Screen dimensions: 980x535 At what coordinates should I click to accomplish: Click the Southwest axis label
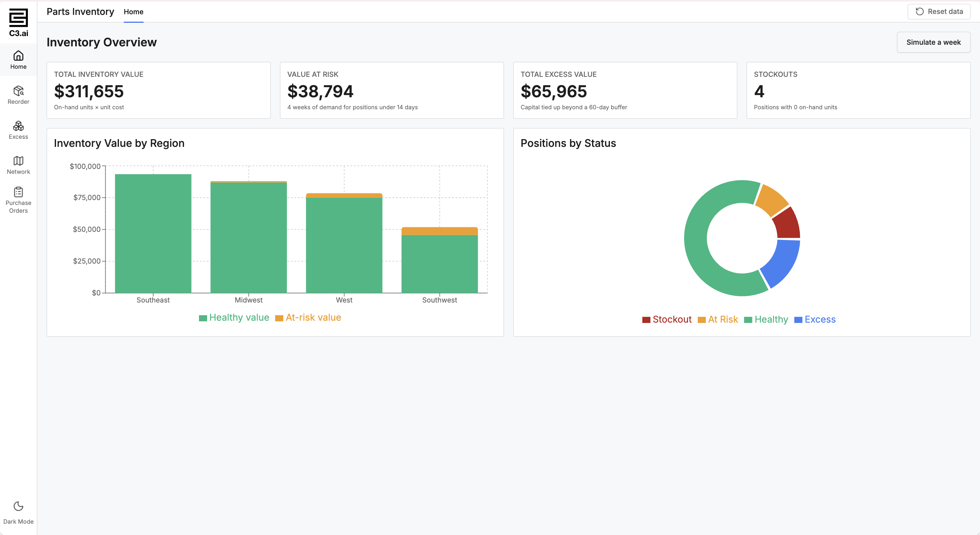439,300
